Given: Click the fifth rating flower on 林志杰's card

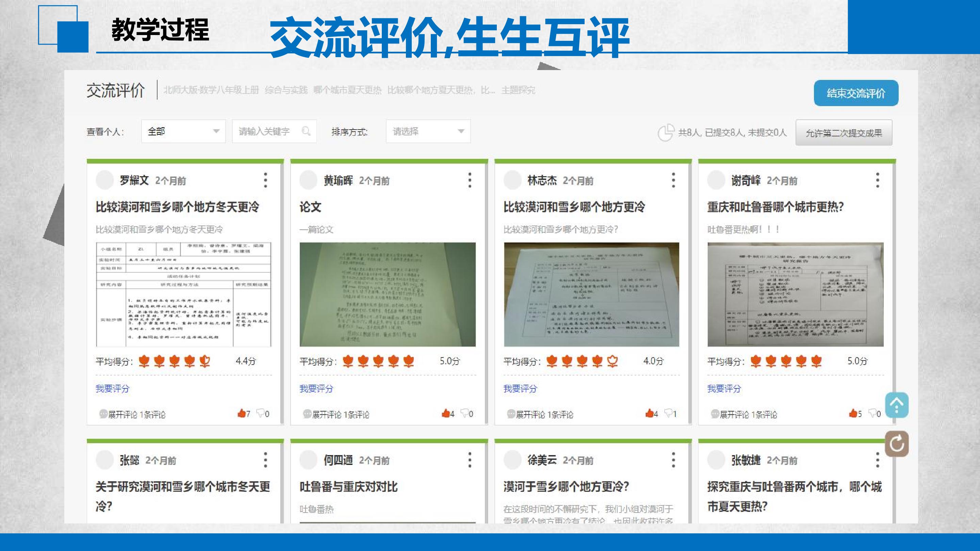Looking at the screenshot, I should (612, 361).
